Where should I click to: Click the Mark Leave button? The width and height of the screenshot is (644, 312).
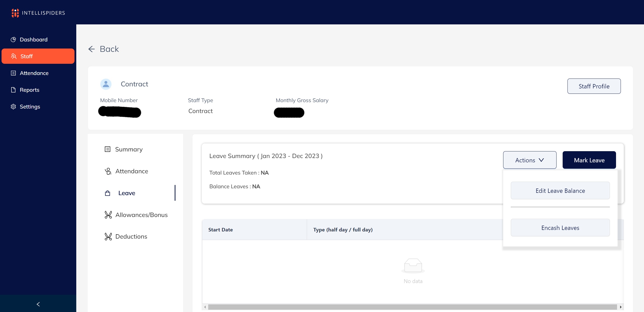coord(589,160)
